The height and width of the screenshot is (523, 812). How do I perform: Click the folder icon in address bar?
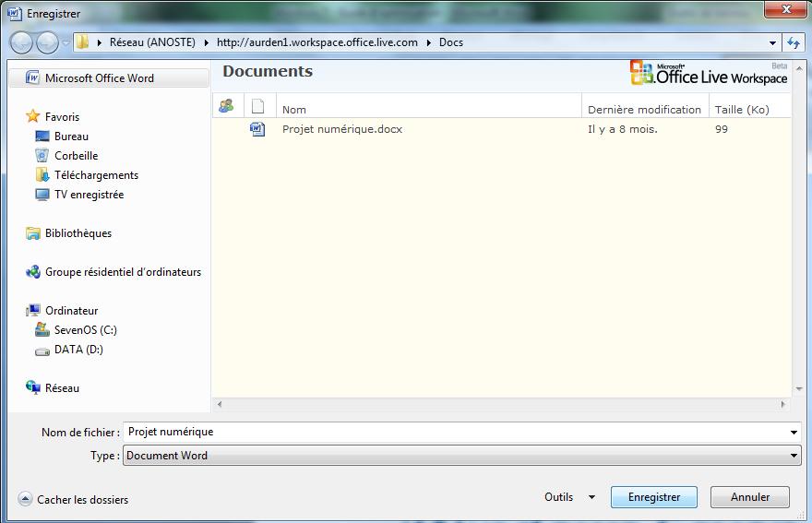point(82,42)
